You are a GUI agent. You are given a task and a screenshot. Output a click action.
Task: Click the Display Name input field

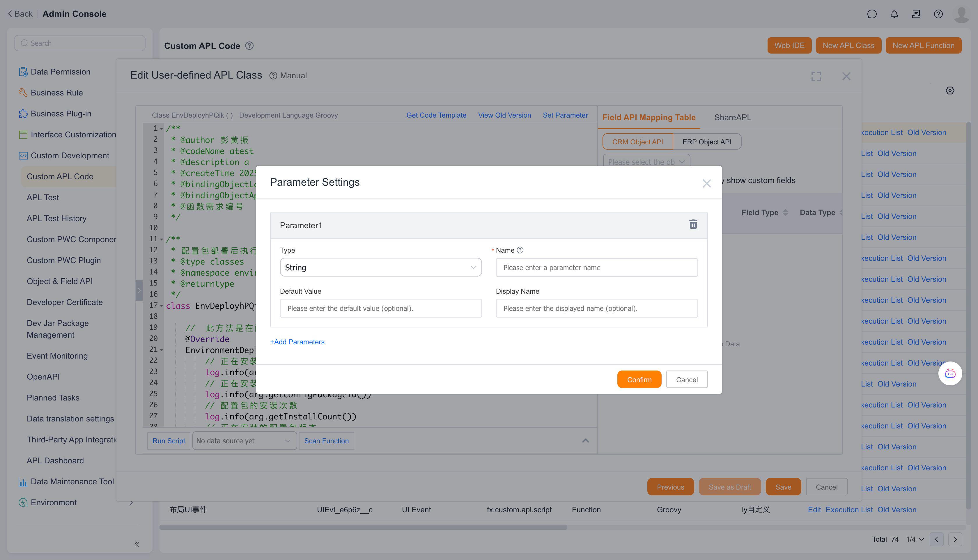(596, 309)
